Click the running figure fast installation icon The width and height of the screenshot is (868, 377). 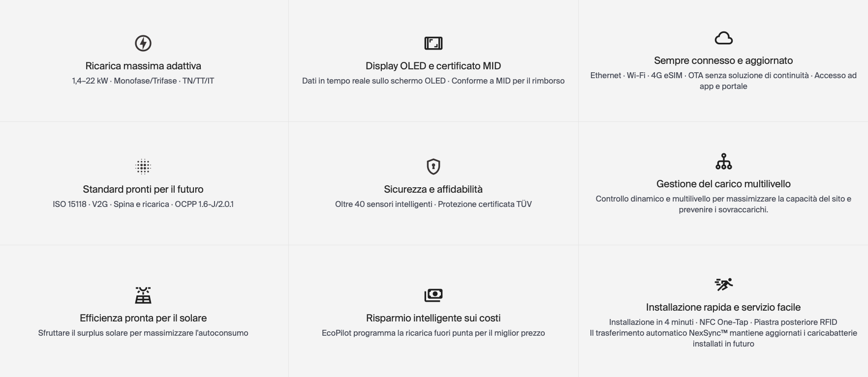tap(723, 284)
